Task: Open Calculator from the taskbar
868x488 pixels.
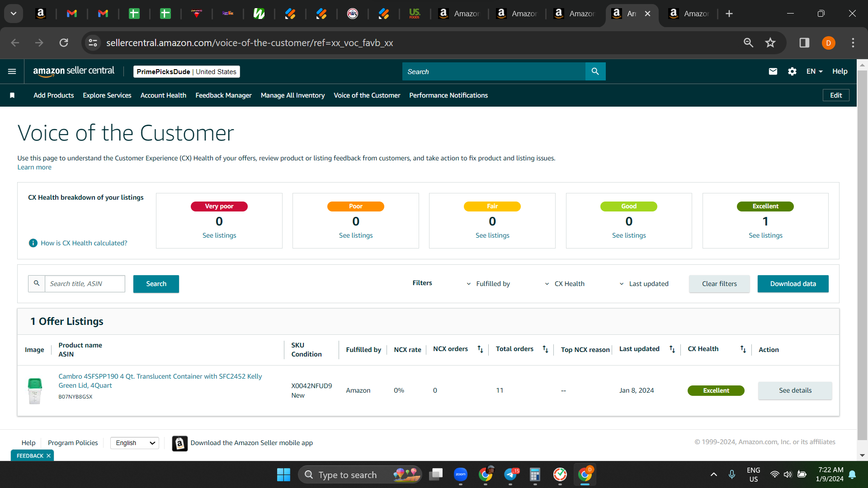Action: 535,474
